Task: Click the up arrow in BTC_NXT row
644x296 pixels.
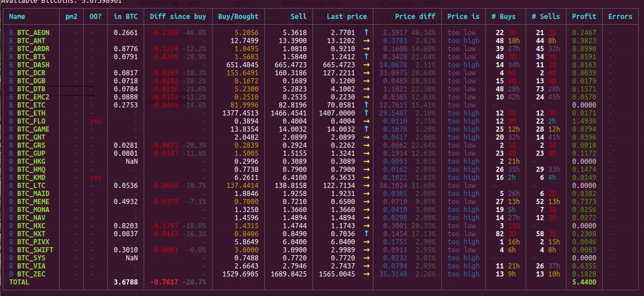Action: click(367, 234)
